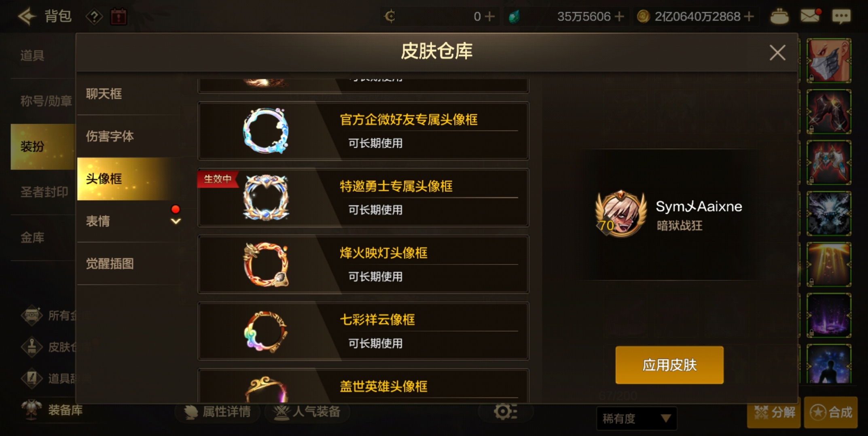Select the masked character avatar thumbnail
Screen dimensions: 868x436
click(829, 61)
